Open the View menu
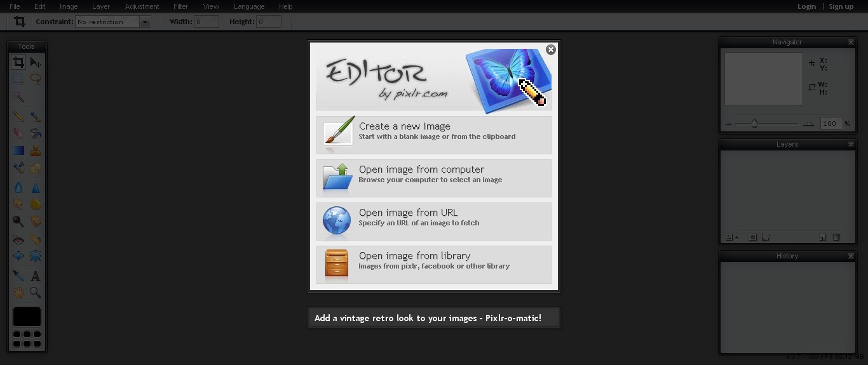The image size is (868, 365). tap(211, 6)
